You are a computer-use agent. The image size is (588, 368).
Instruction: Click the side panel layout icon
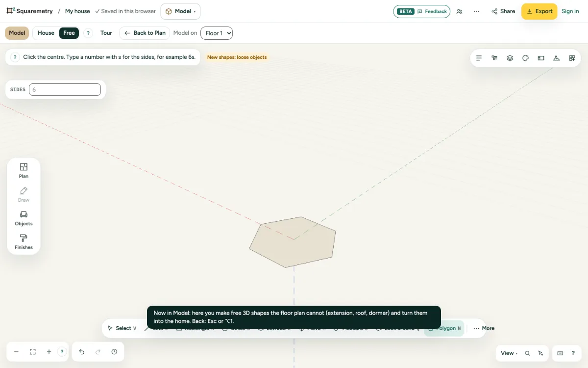point(541,58)
